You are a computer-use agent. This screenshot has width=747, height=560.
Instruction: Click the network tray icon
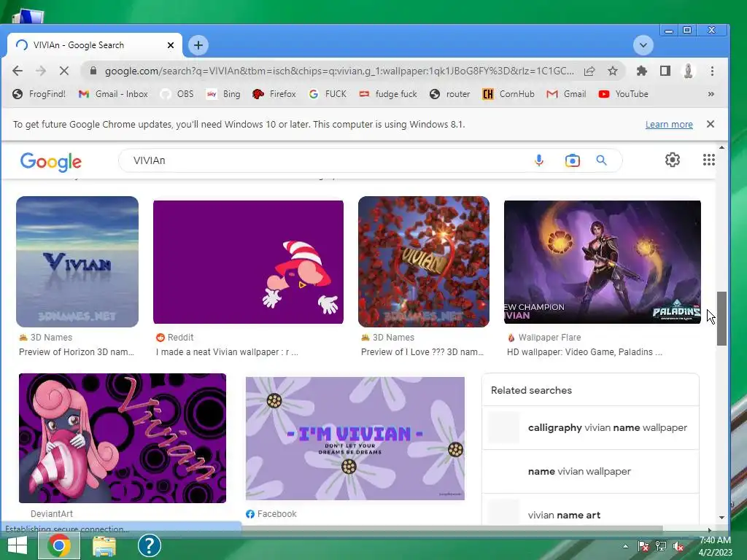tap(661, 547)
